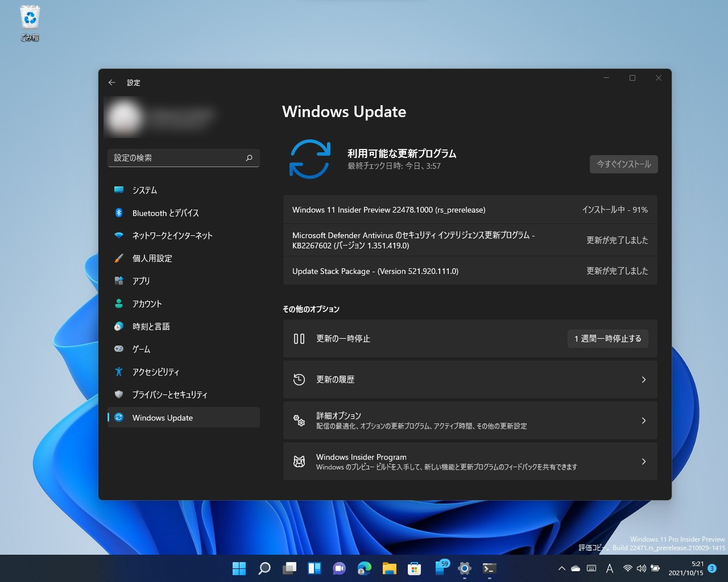Click the 91% install progress indicator
Image resolution: width=728 pixels, height=582 pixels.
[x=616, y=209]
